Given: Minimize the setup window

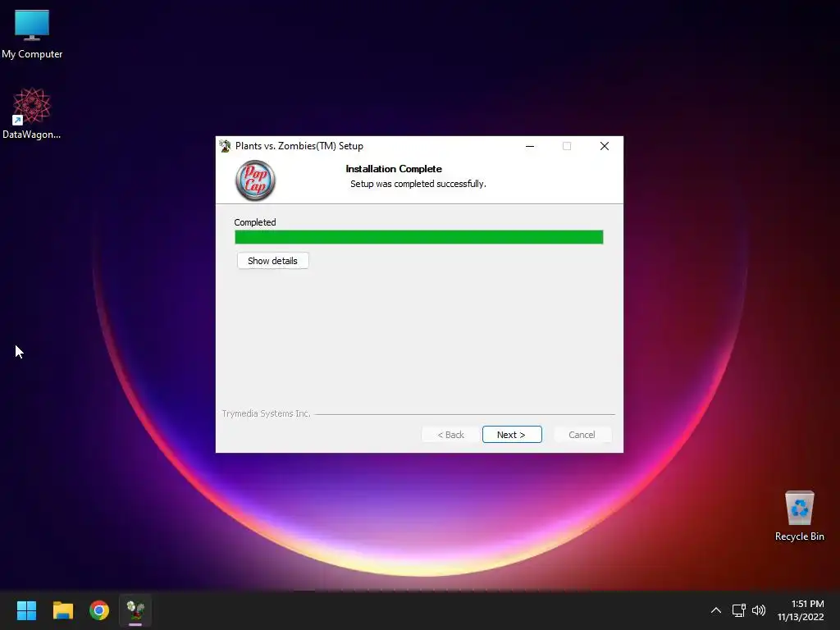Looking at the screenshot, I should click(530, 146).
